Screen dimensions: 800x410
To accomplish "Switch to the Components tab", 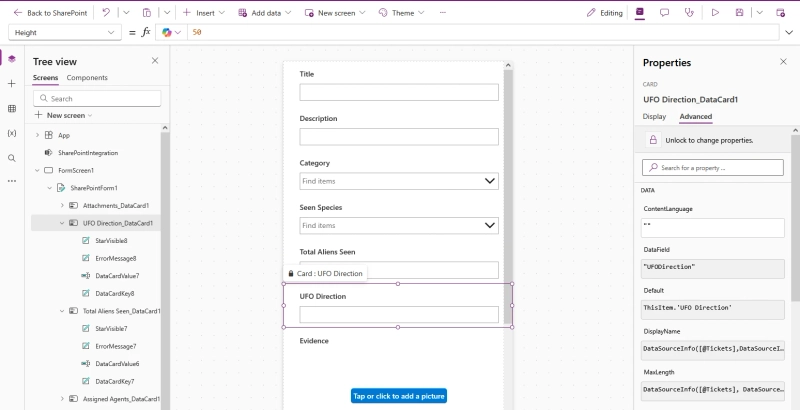I will (x=87, y=78).
